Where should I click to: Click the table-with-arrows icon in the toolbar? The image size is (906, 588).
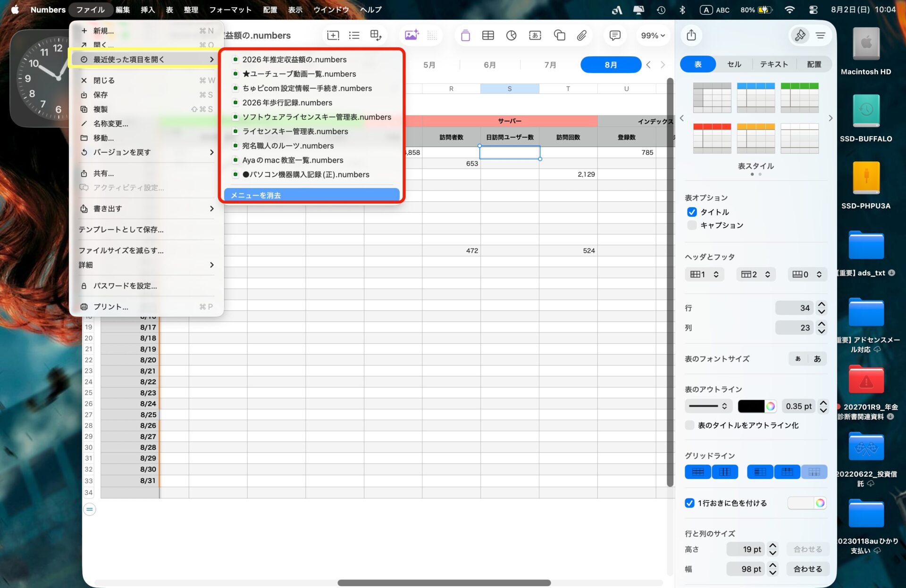coord(376,35)
